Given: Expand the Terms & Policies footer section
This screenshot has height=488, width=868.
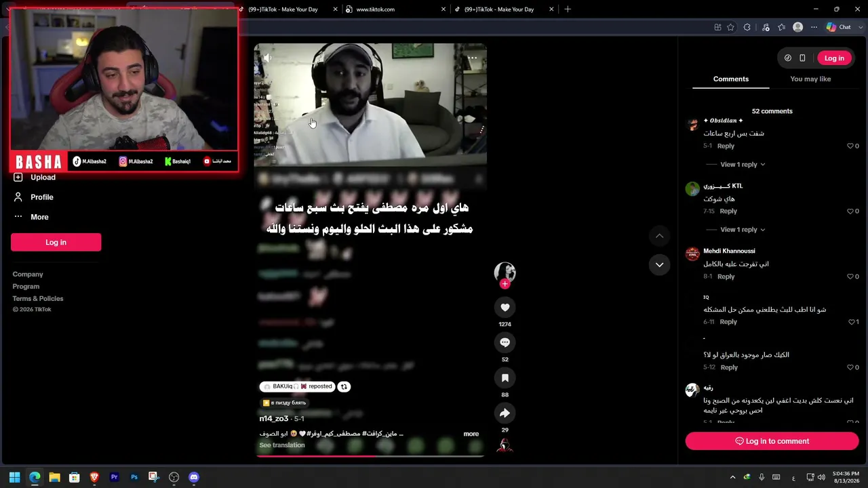Looking at the screenshot, I should 38,299.
